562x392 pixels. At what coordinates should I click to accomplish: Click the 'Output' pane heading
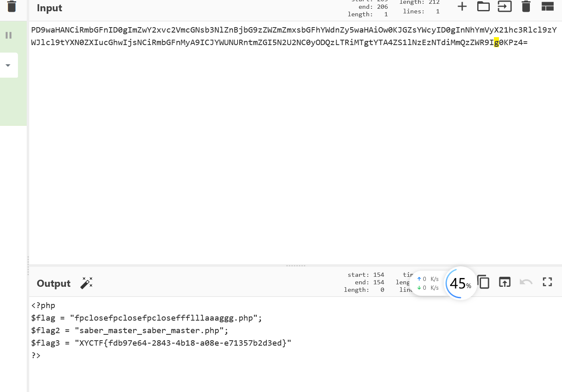point(53,283)
